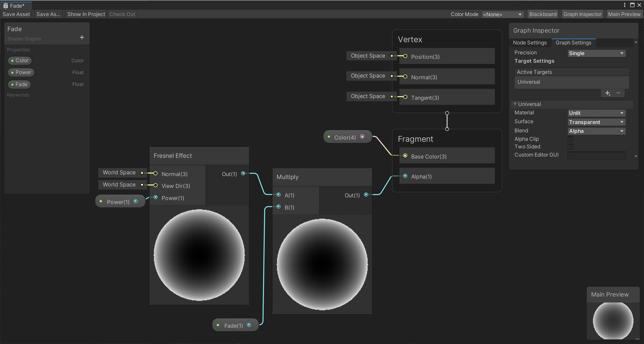Click the Color(4) property output port
This screenshot has width=644, height=344.
(x=362, y=136)
